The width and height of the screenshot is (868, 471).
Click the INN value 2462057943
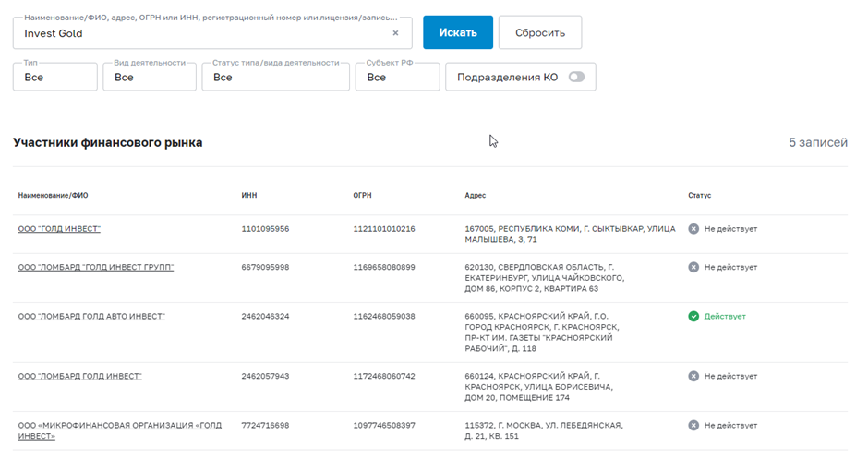click(x=265, y=376)
